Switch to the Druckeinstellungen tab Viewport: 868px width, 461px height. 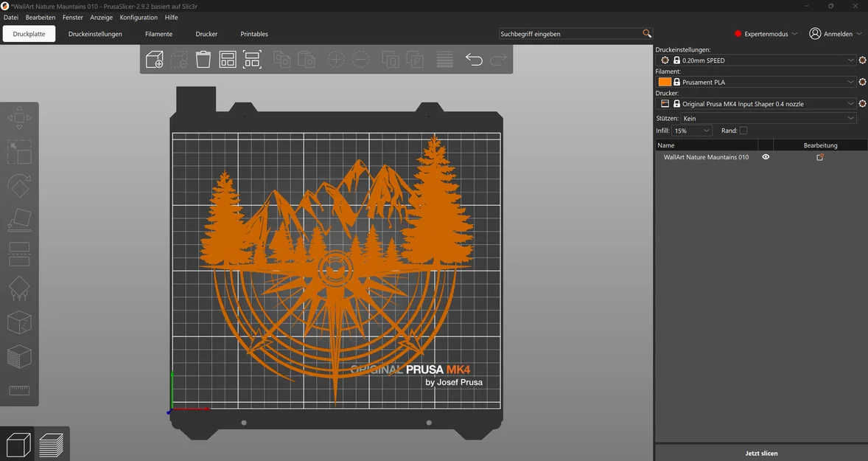click(95, 34)
